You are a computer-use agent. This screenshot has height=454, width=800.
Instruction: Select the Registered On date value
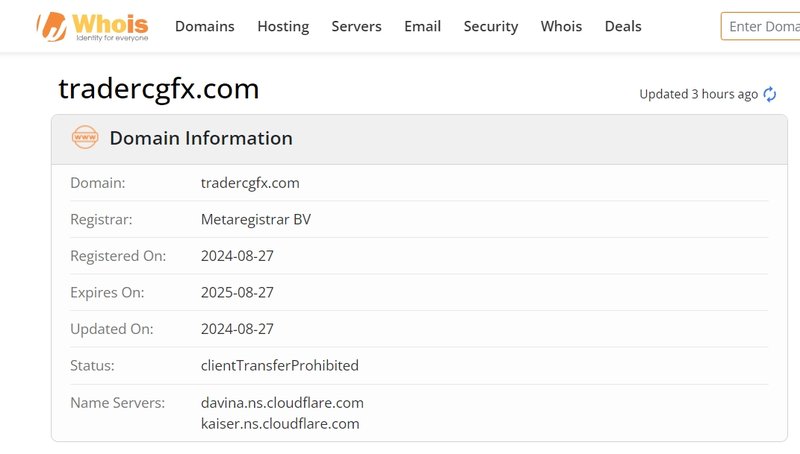[x=237, y=256]
